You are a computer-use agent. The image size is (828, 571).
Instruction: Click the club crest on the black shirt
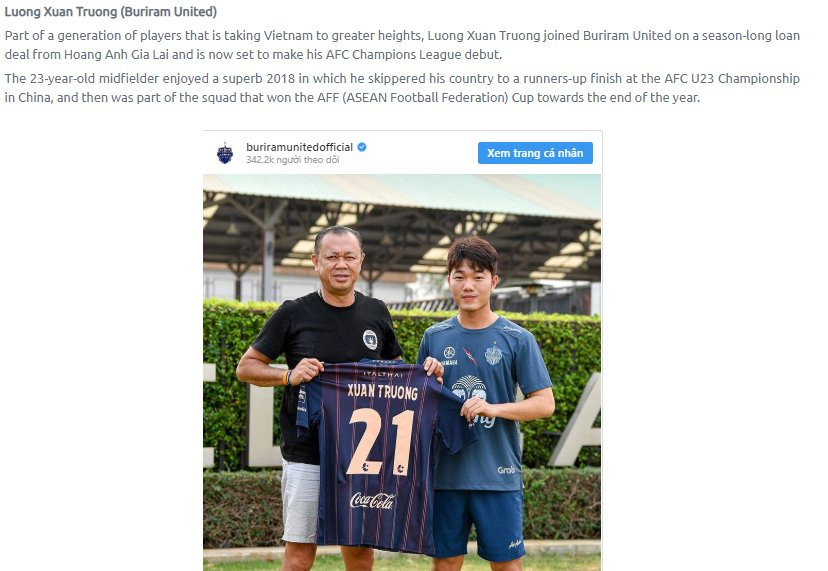point(370,339)
